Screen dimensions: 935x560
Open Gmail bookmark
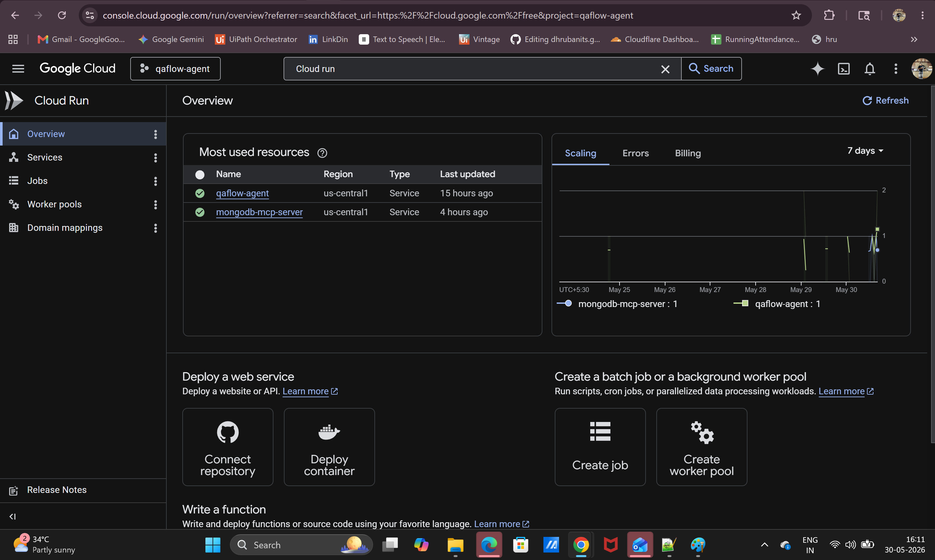[x=81, y=39]
